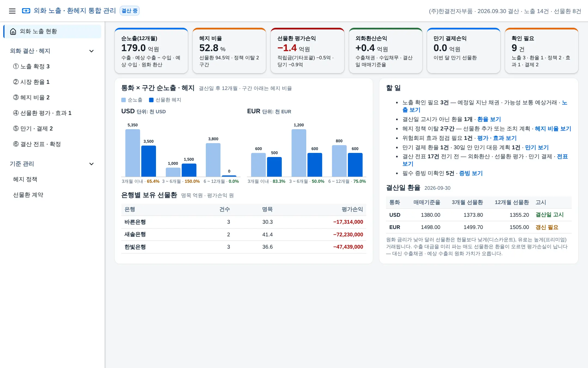This screenshot has width=588, height=368.
Task: Open the hamburger navigation menu
Action: pos(12,11)
